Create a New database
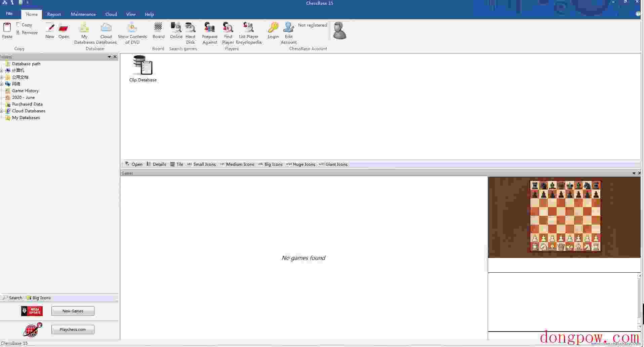This screenshot has width=644, height=347. (x=50, y=31)
